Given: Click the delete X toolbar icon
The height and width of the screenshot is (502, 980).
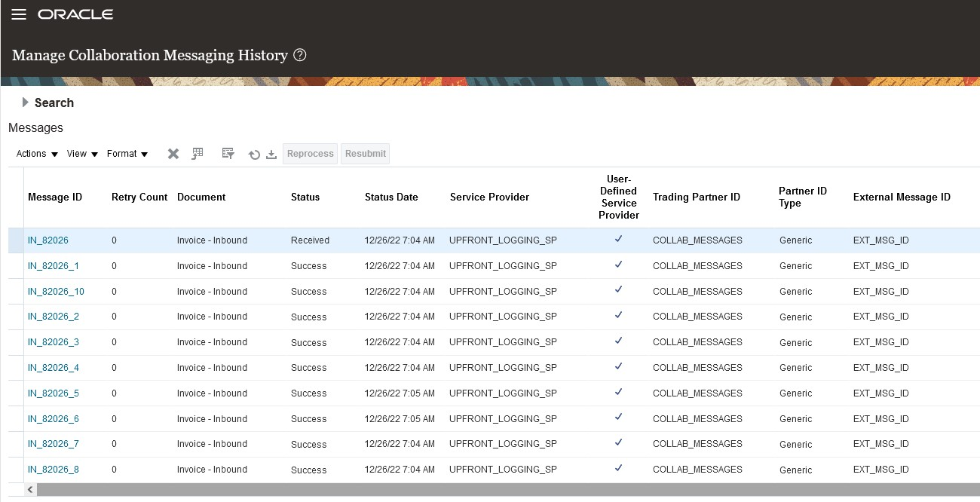Looking at the screenshot, I should point(173,154).
